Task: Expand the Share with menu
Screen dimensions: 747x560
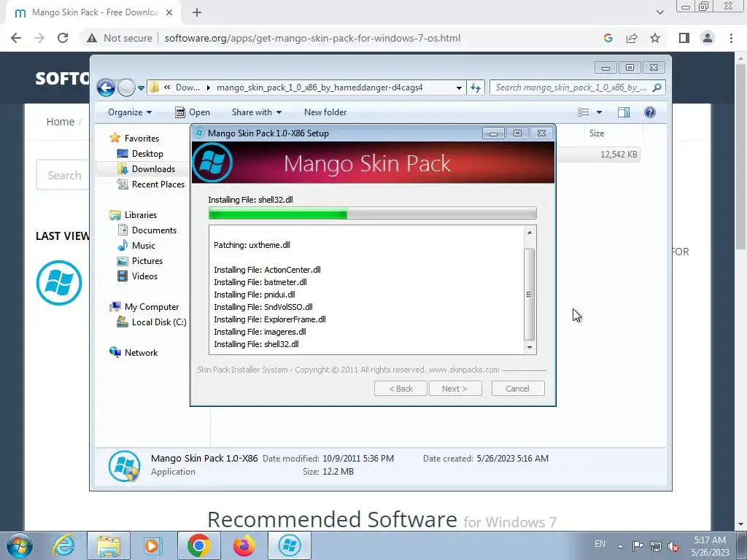Action: click(256, 112)
